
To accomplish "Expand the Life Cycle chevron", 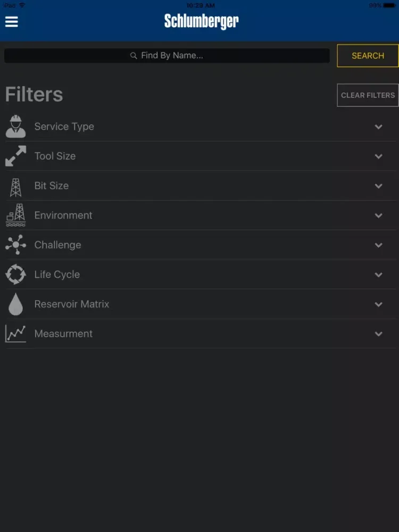I will (x=378, y=275).
